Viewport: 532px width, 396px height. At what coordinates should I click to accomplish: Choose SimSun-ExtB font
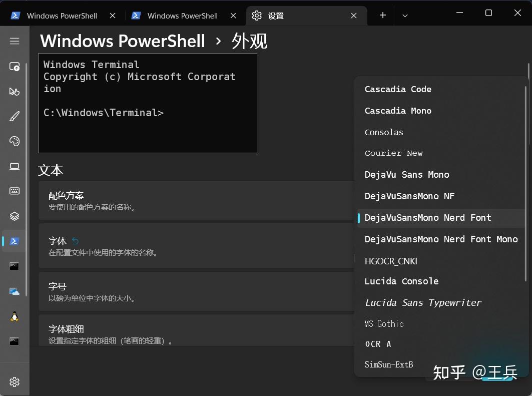pyautogui.click(x=440, y=364)
